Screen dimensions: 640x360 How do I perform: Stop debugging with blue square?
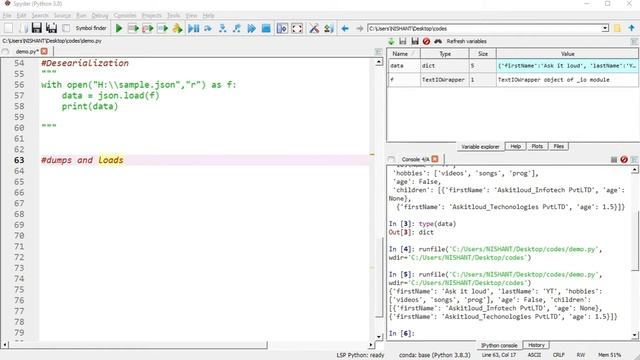[x=266, y=28]
